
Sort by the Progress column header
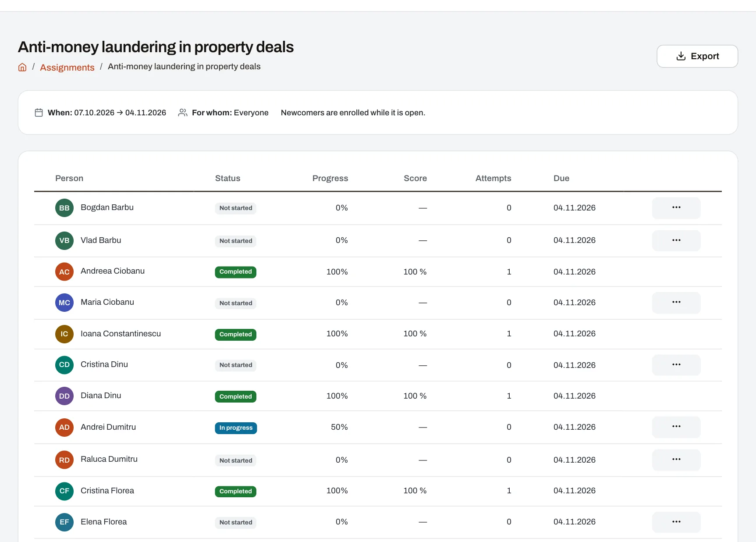[330, 178]
